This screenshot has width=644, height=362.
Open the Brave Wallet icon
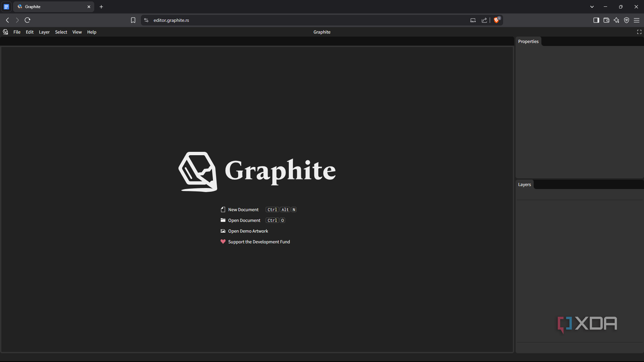pyautogui.click(x=606, y=20)
